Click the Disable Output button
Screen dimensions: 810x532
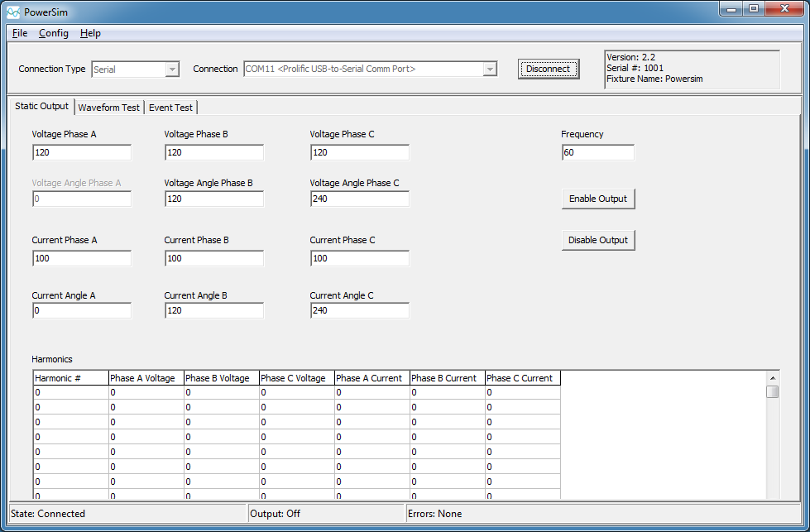(598, 240)
